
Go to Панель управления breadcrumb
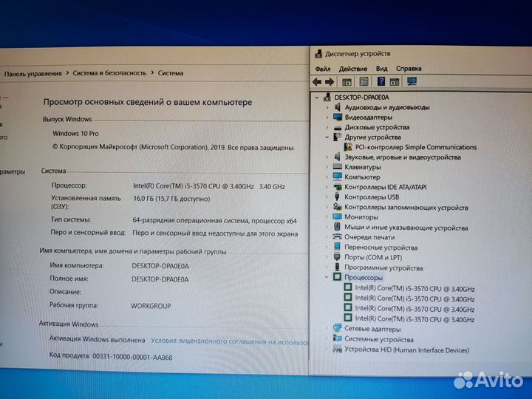(x=33, y=74)
